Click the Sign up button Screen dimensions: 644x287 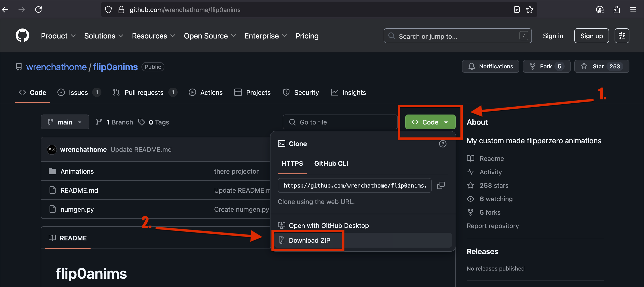(x=591, y=36)
